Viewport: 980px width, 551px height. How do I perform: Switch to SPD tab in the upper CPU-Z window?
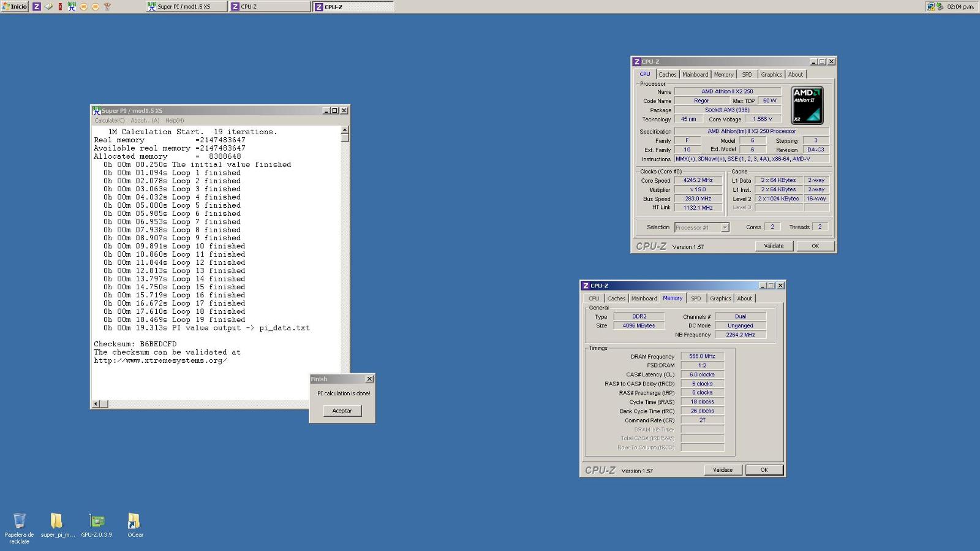[x=747, y=75]
